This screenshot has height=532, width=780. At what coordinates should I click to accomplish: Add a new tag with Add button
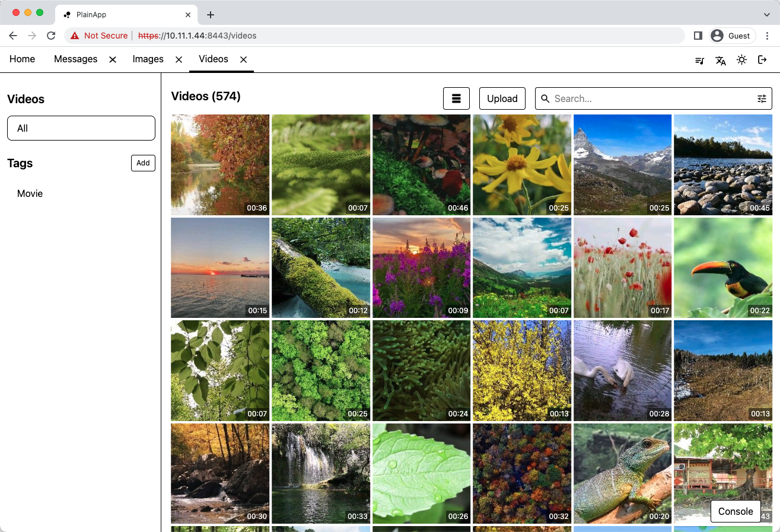[x=143, y=163]
